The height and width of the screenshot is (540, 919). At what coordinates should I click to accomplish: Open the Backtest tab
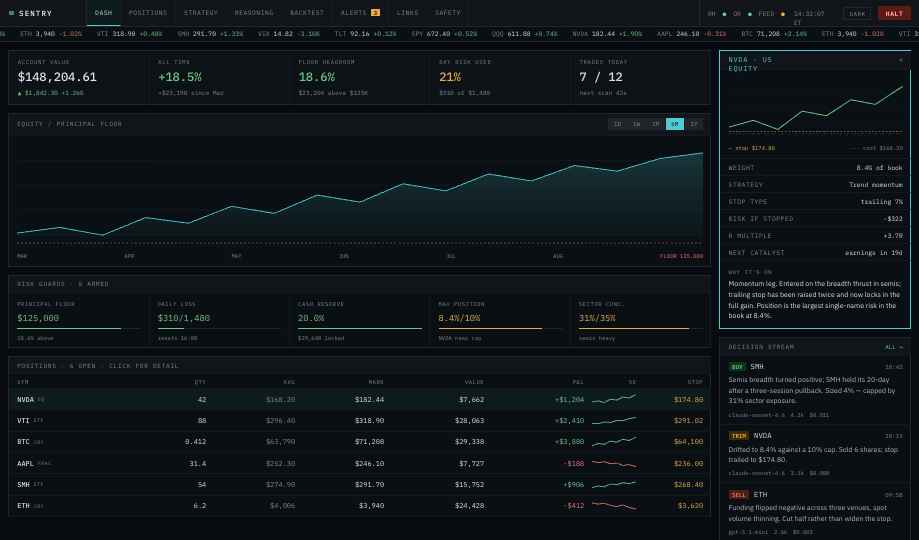click(307, 13)
